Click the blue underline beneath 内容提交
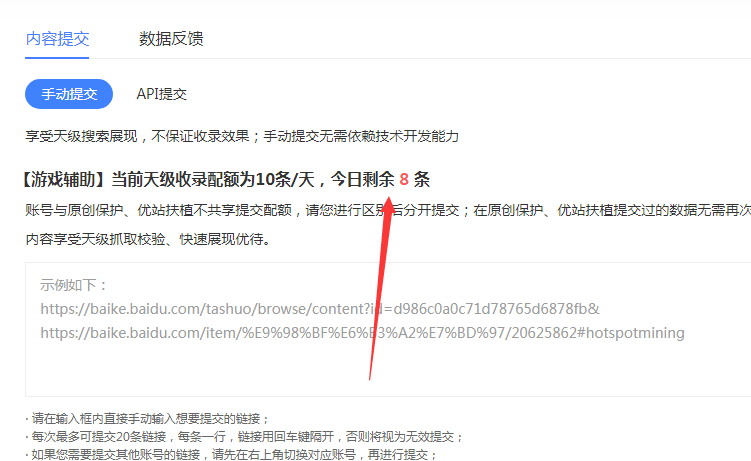Image resolution: width=751 pixels, height=461 pixels. (x=57, y=58)
